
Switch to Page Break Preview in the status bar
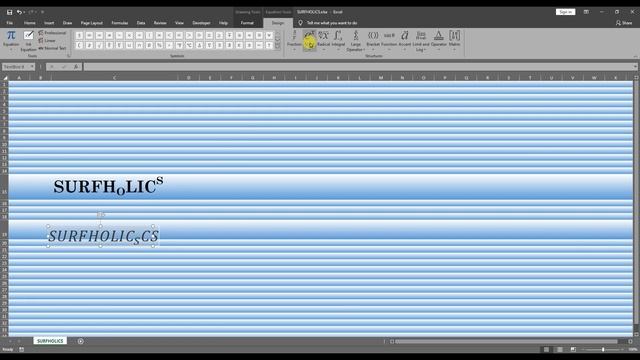573,349
